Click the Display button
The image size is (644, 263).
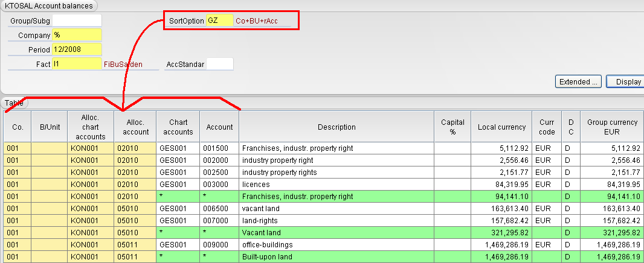tap(625, 81)
